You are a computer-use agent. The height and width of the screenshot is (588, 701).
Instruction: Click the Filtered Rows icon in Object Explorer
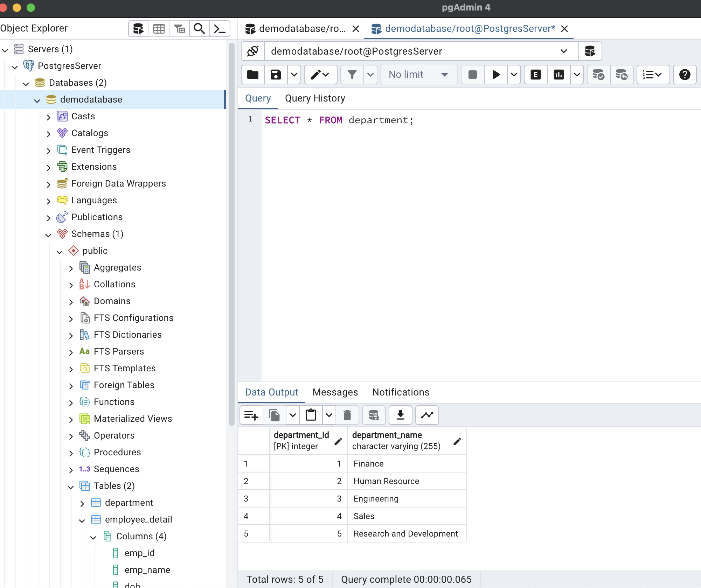tap(179, 29)
